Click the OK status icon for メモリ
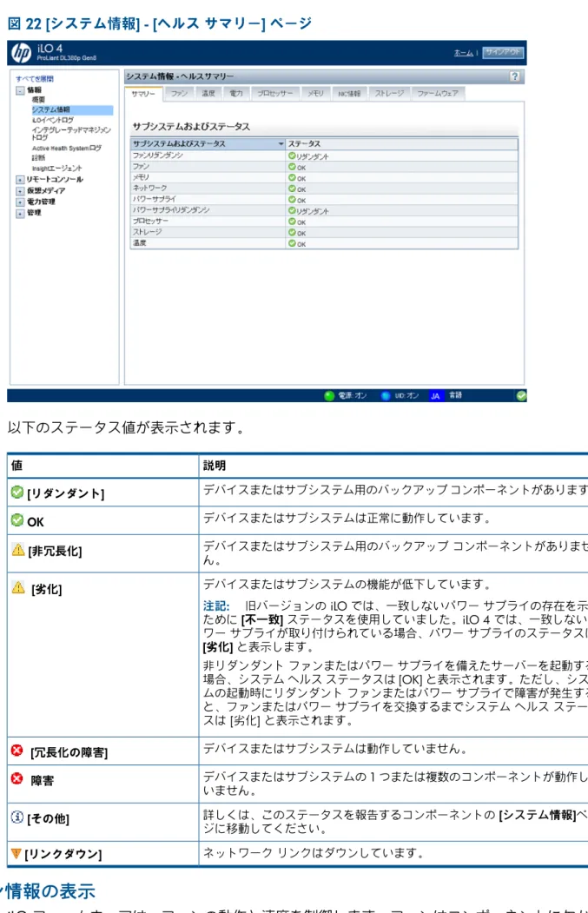Image resolution: width=588 pixels, height=913 pixels. tap(292, 178)
